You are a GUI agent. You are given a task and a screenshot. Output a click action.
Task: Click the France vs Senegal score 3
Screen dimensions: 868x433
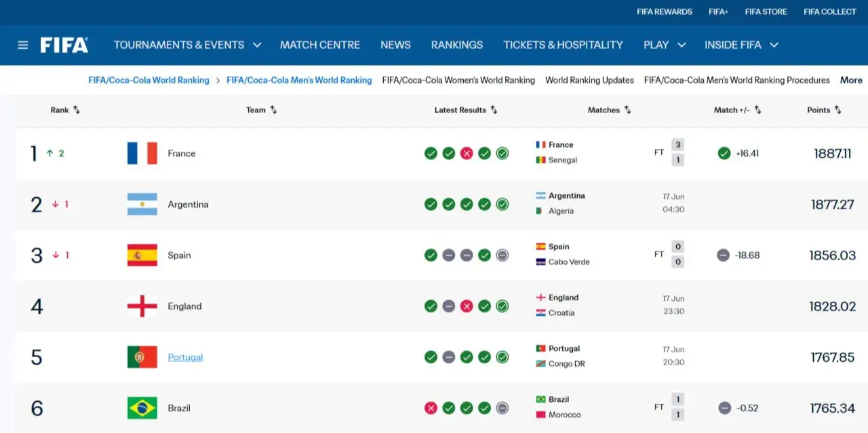677,144
